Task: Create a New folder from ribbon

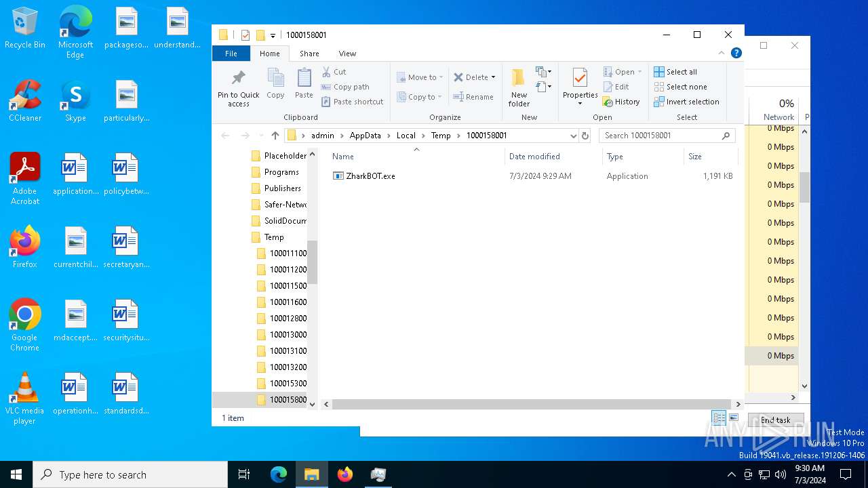Action: tap(519, 87)
